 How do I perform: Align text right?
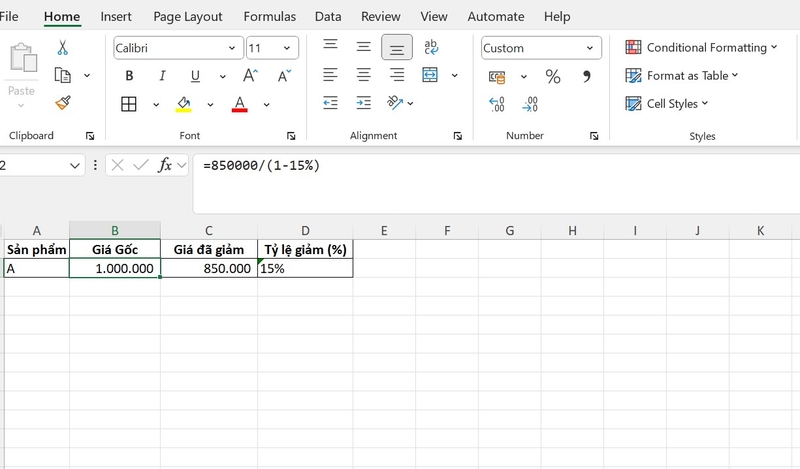(397, 75)
